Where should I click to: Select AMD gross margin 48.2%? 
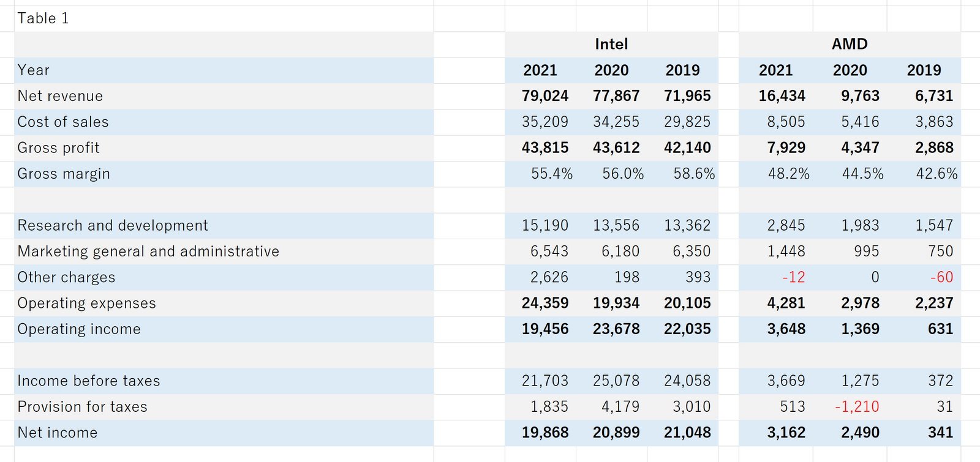coord(789,174)
